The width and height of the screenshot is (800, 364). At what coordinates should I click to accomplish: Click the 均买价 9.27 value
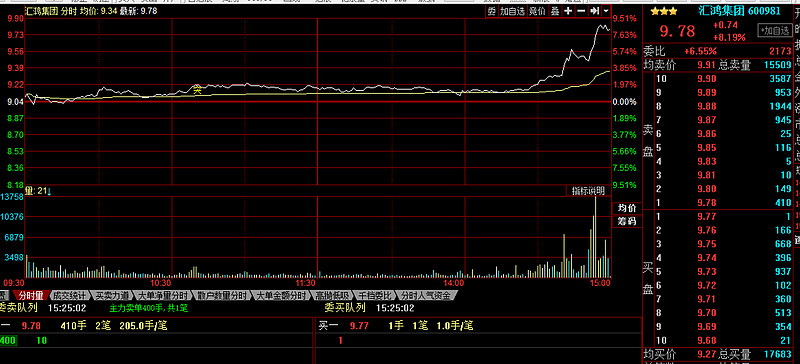[707, 354]
